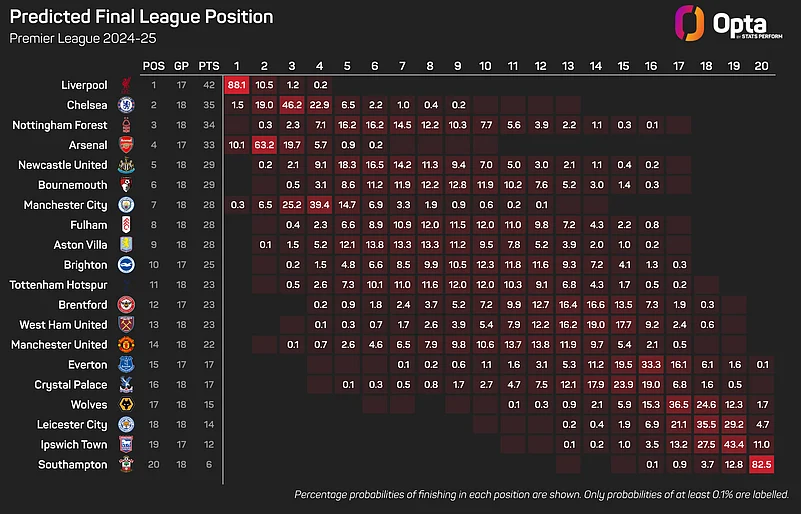Click the Predicted Final League Position title

[141, 18]
